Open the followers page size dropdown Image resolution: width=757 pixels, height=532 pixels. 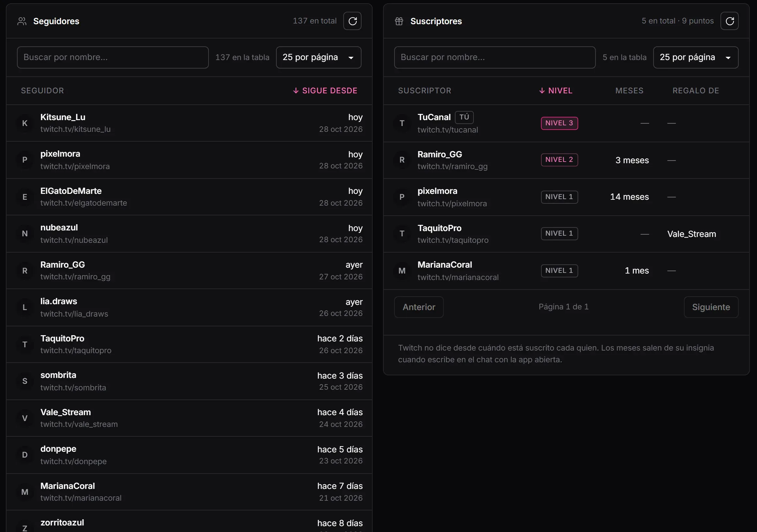click(318, 57)
